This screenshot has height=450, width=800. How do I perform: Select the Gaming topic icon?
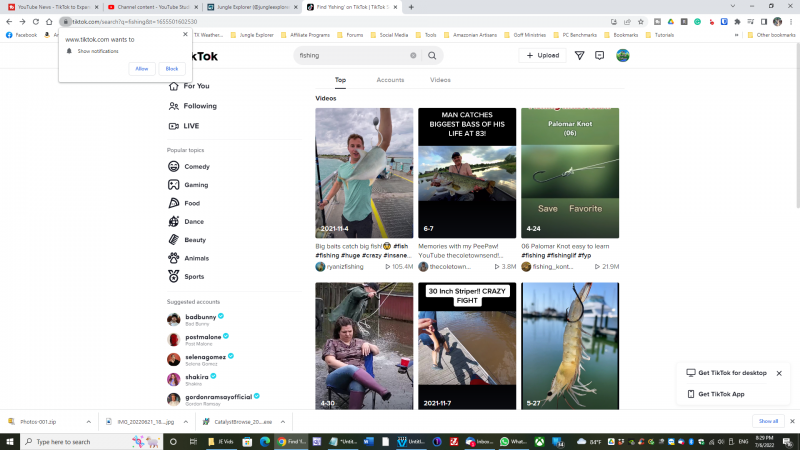[x=174, y=185]
